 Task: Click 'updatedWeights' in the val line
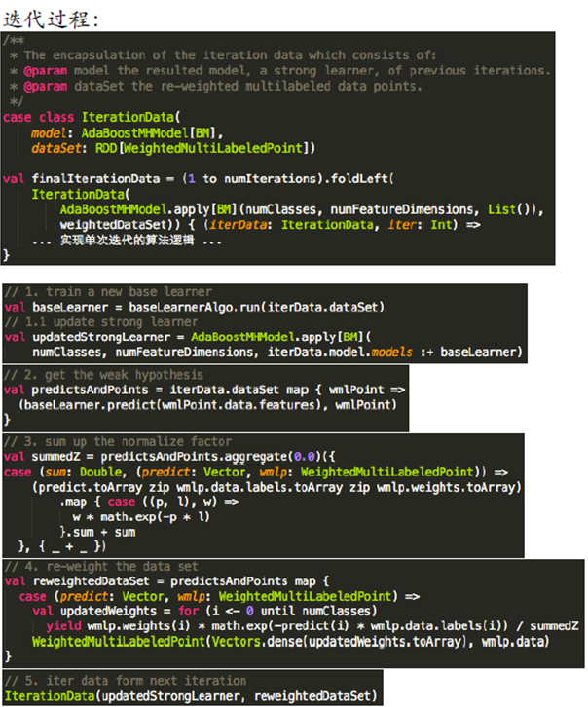click(x=108, y=611)
